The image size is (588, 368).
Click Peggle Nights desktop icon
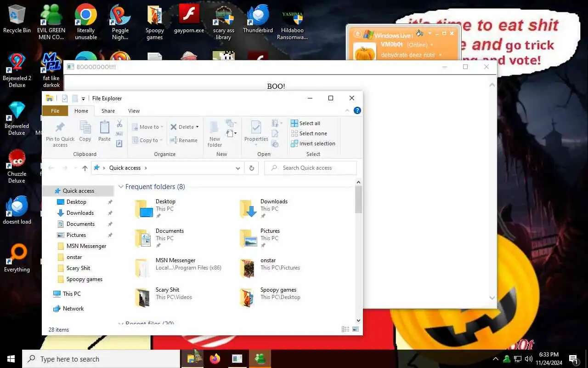(x=120, y=22)
